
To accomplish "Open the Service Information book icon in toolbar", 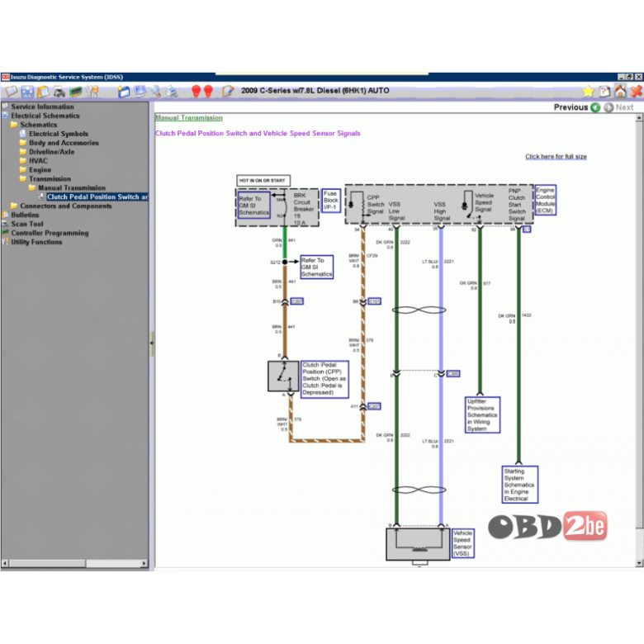I will (x=11, y=91).
